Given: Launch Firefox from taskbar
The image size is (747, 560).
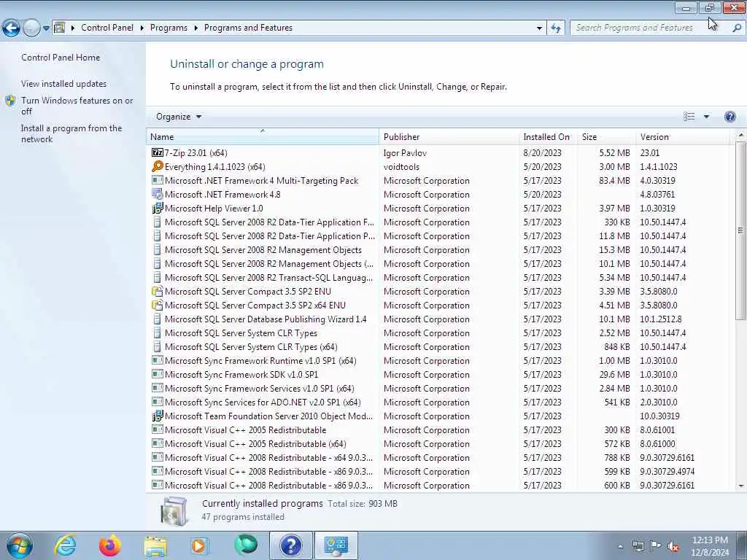Looking at the screenshot, I should point(110,545).
